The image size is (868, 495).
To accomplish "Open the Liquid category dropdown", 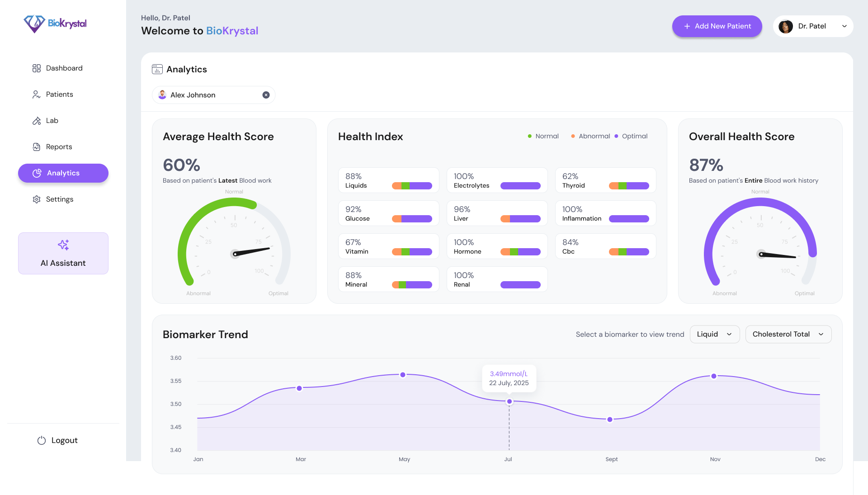I will (714, 334).
